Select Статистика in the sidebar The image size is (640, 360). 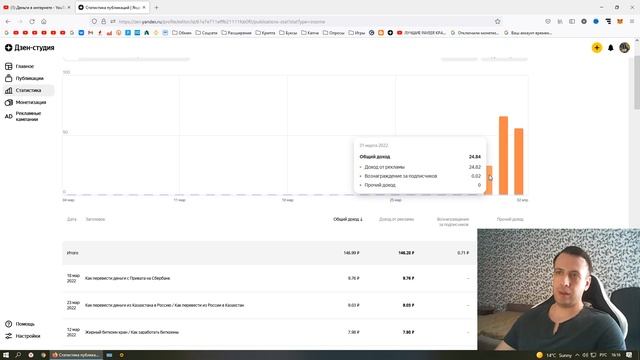(x=28, y=90)
